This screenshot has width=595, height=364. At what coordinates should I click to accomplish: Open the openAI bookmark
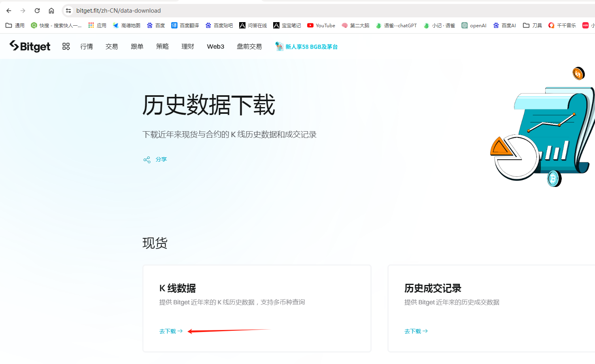474,25
